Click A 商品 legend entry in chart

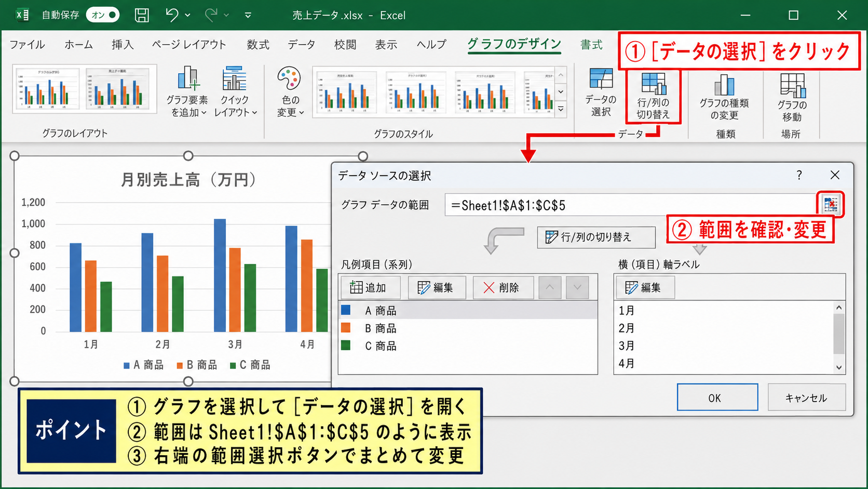click(143, 365)
